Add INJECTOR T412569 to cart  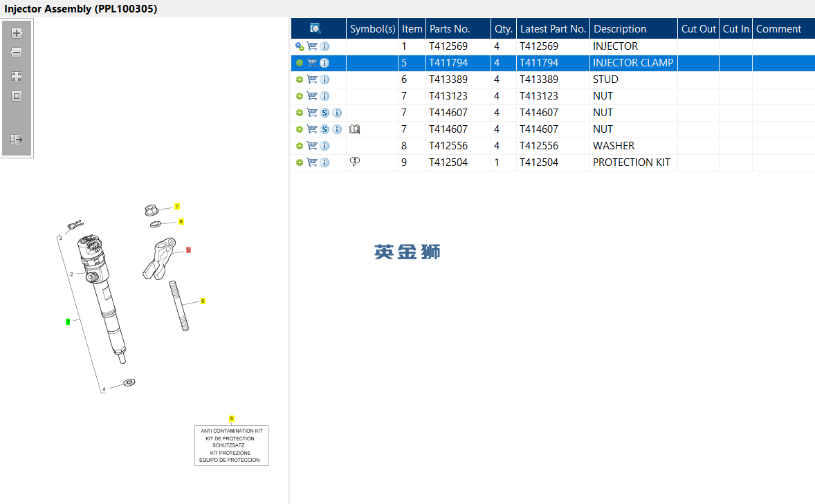[312, 46]
